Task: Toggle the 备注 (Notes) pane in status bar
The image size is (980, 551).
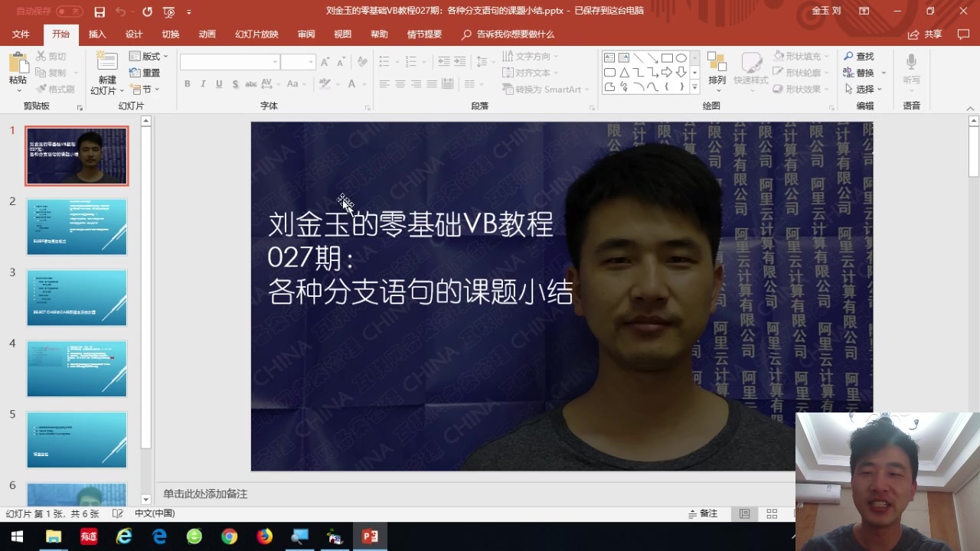Action: tap(703, 514)
